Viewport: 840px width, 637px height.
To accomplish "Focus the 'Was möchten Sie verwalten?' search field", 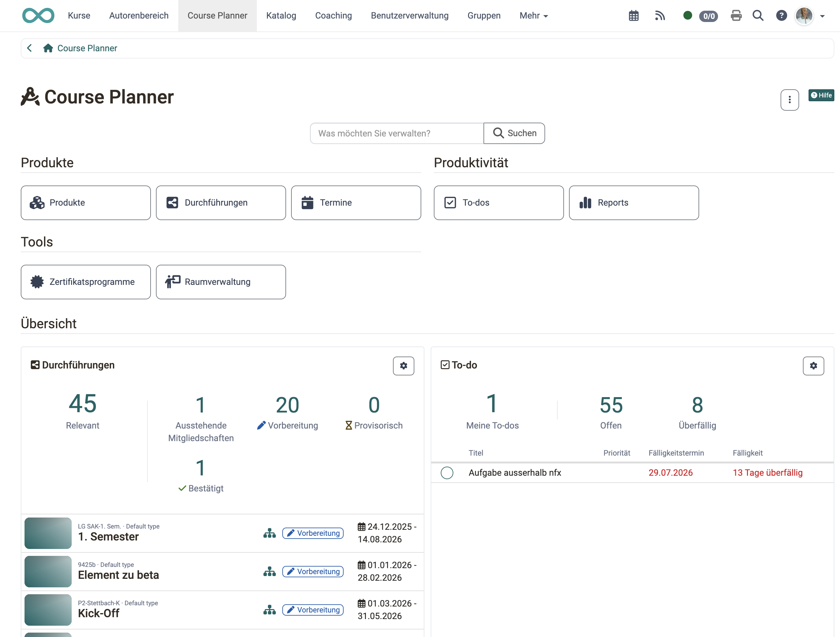I will 396,133.
